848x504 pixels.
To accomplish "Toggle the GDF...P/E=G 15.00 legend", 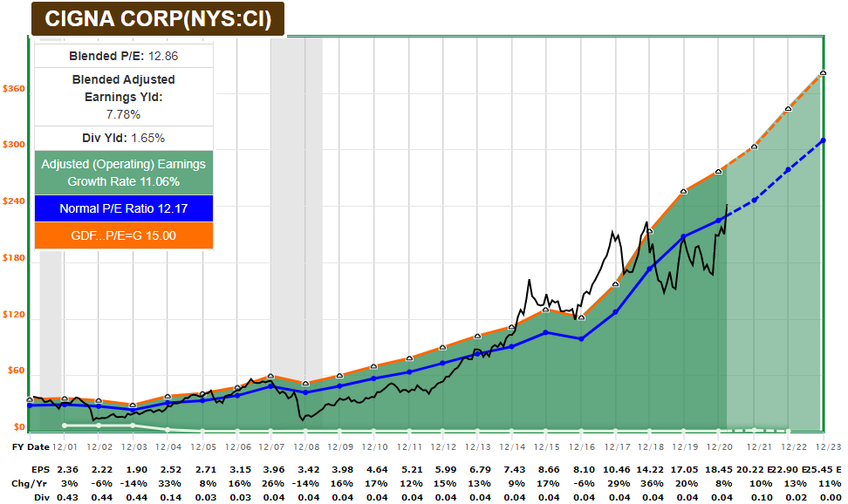I will coord(123,235).
